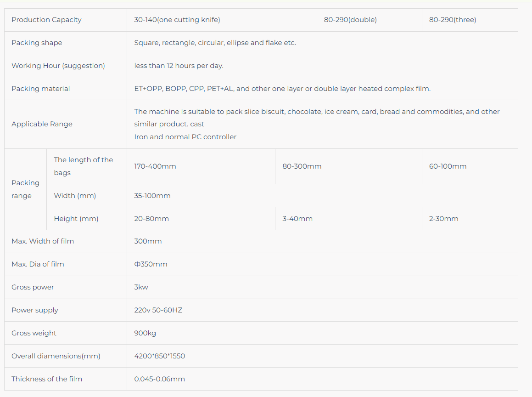
Task: Select the 60-100mm bag length cell
Action: coord(448,166)
